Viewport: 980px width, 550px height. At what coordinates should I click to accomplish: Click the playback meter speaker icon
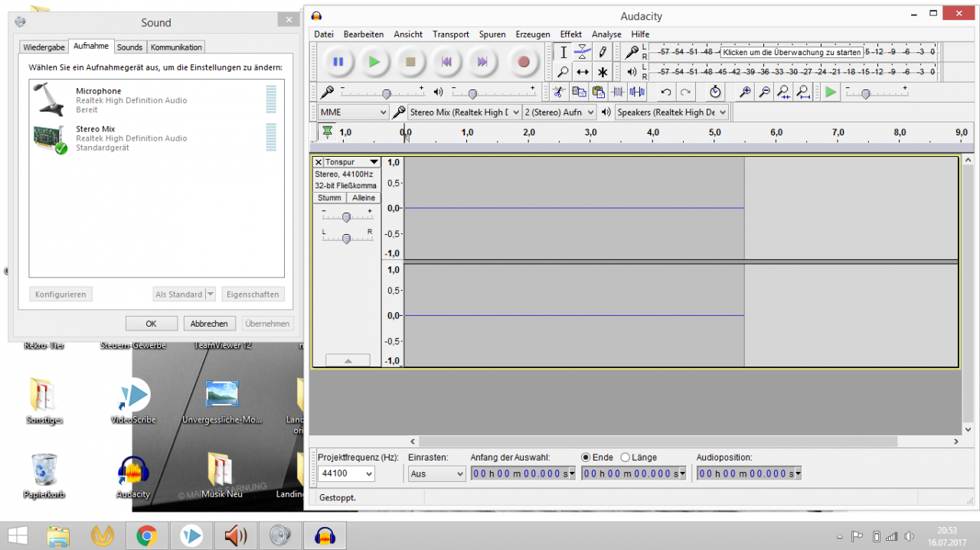632,72
